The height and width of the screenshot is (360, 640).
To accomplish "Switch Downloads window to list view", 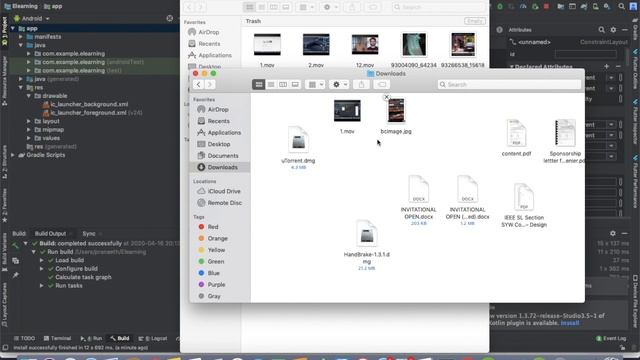I will point(271,84).
